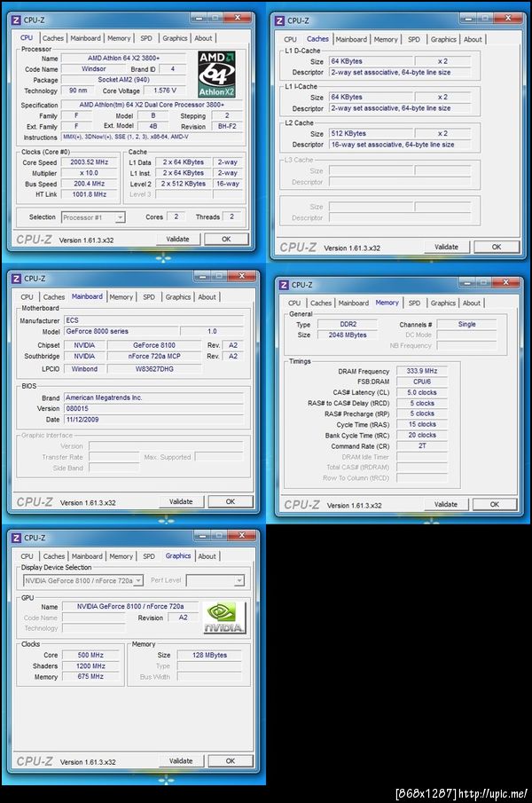Click the '5.0 clocks' CAS latency value
Screen dimensions: 532x803
pyautogui.click(x=422, y=392)
